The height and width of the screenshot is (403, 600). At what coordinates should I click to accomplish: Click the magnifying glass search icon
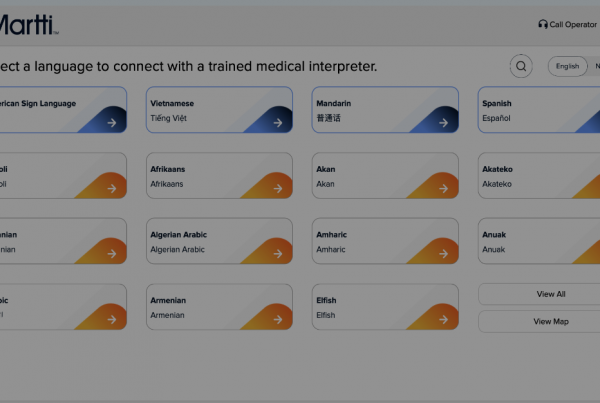pos(521,66)
